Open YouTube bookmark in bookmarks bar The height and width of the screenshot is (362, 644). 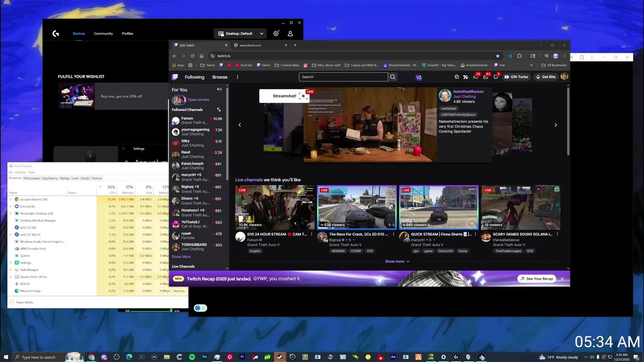pyautogui.click(x=243, y=65)
